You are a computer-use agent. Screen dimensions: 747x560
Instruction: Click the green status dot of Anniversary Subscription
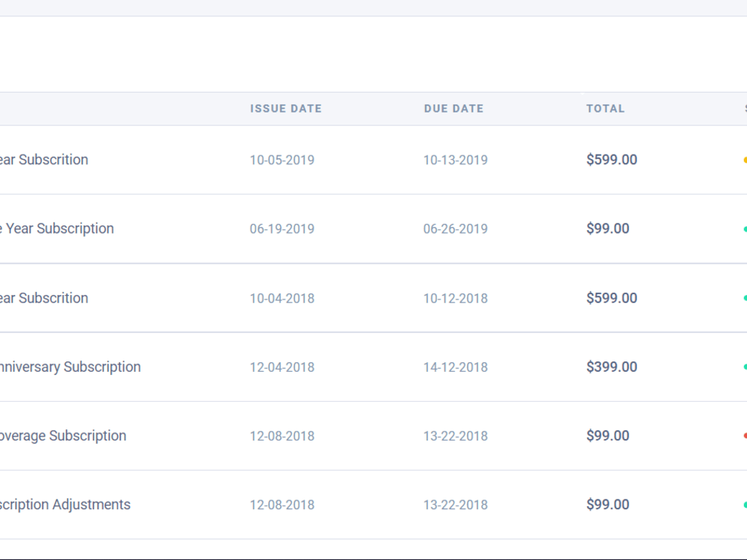click(x=745, y=367)
